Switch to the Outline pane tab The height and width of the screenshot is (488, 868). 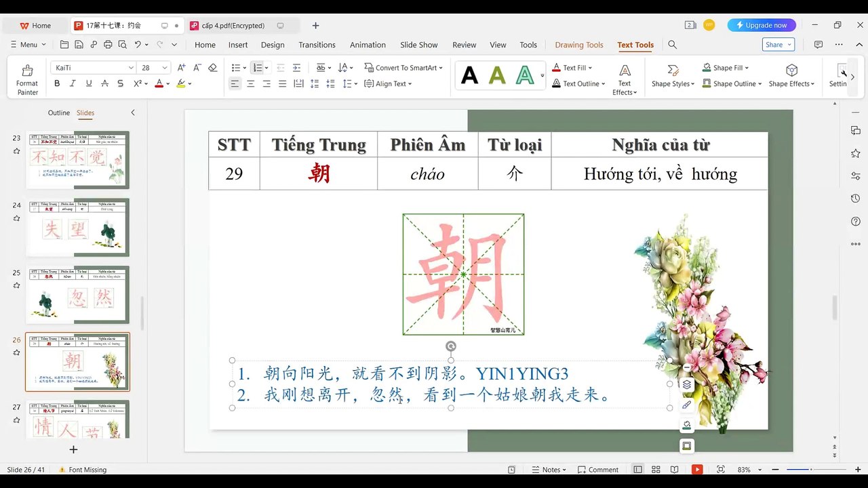coord(59,113)
